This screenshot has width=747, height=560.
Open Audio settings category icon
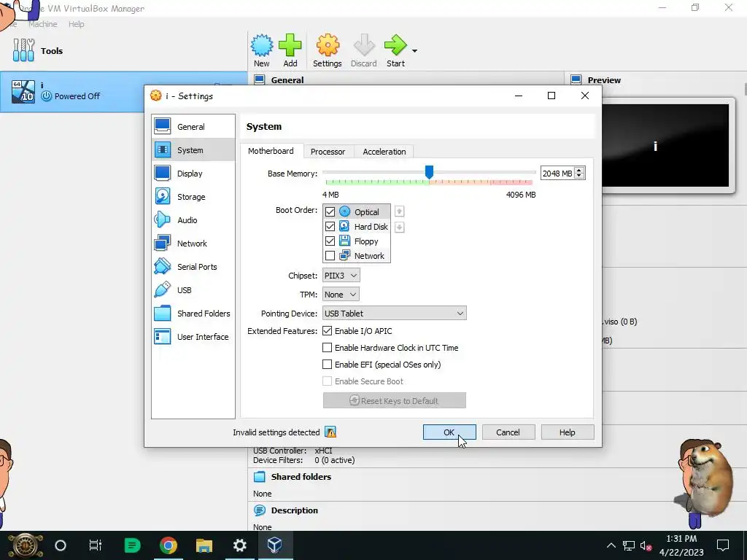coord(163,219)
